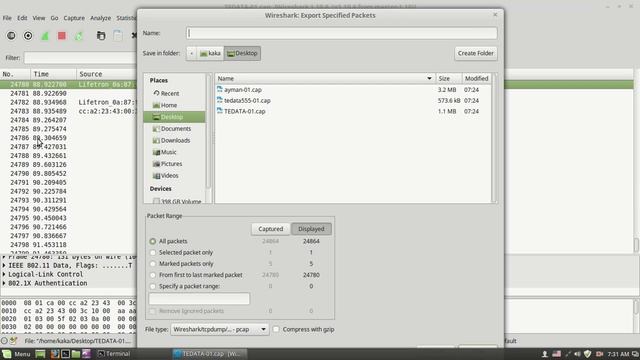
Task: Click the Create Folder button
Action: point(476,53)
